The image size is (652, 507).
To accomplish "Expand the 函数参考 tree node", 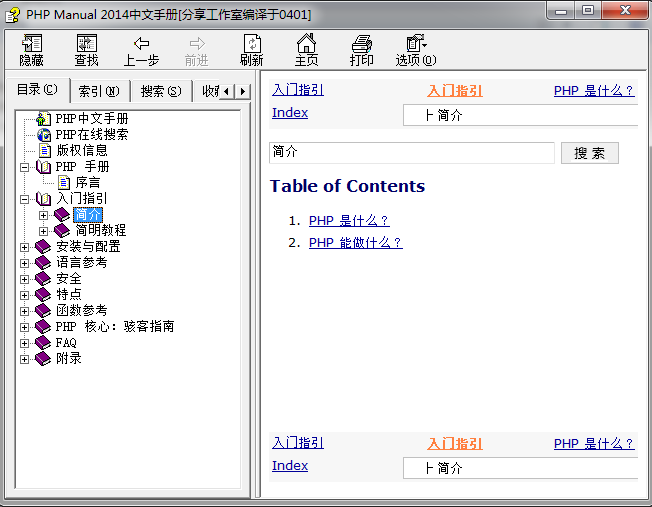I will [x=25, y=312].
